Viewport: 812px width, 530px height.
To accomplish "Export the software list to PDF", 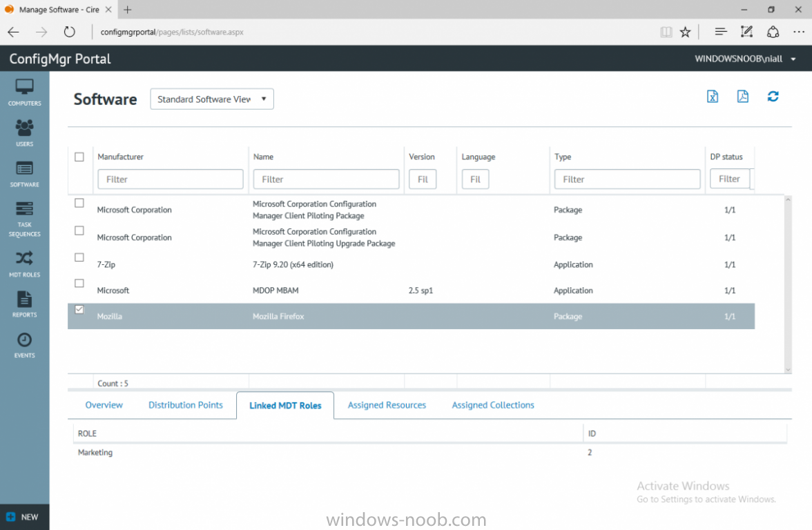I will [x=743, y=97].
